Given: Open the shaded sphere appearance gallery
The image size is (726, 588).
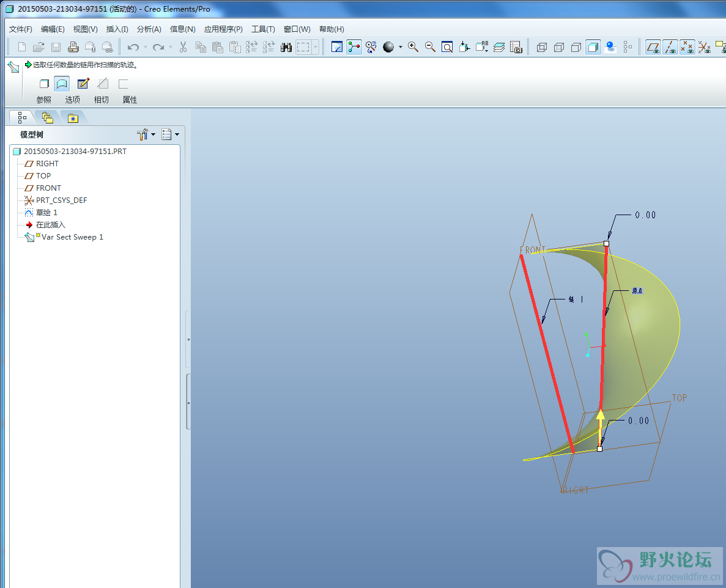Looking at the screenshot, I should (388, 46).
